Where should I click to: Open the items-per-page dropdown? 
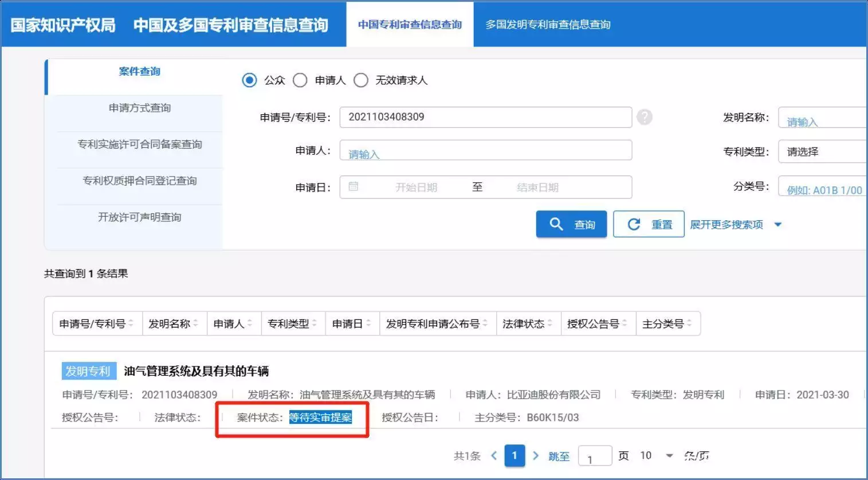(669, 456)
